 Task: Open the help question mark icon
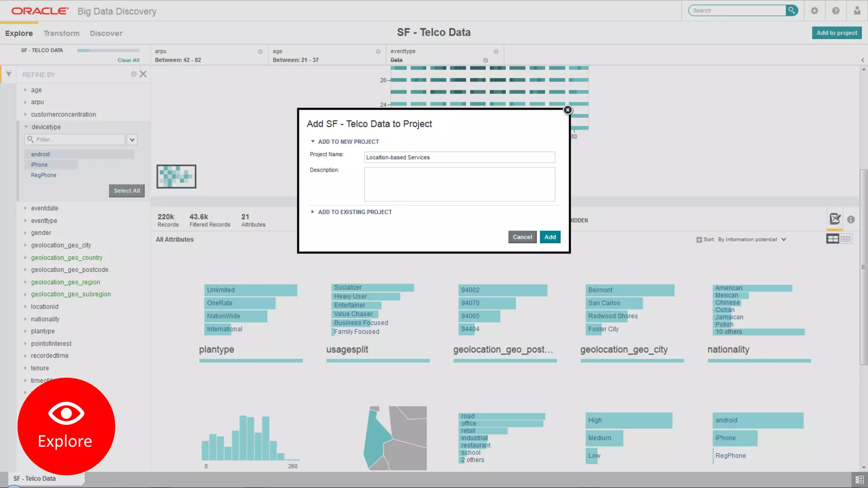coord(835,11)
